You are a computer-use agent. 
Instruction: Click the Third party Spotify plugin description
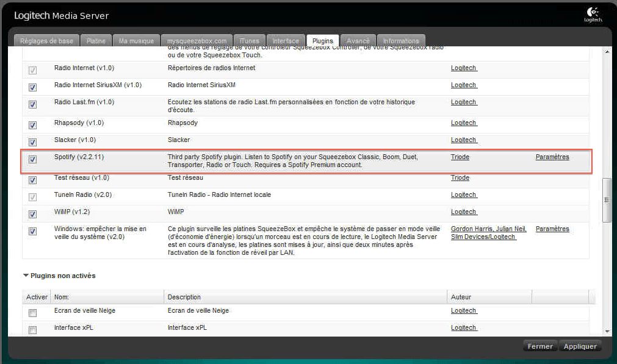click(x=293, y=161)
